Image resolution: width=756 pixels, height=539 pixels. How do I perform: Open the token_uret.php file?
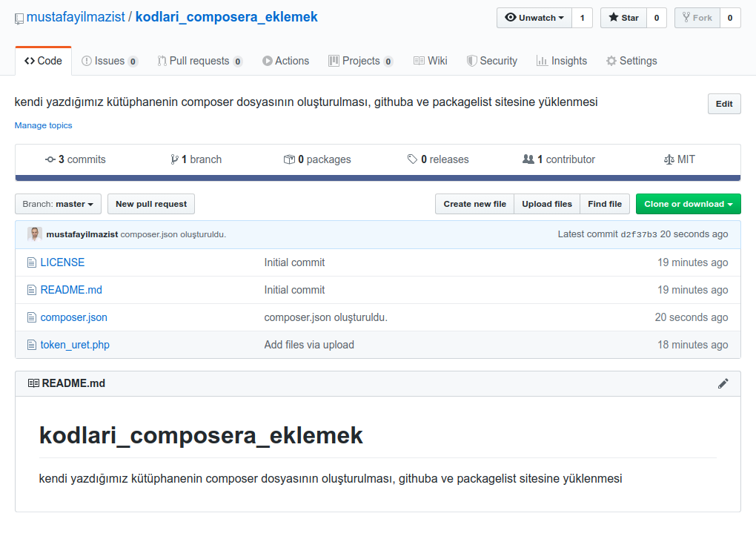point(75,345)
